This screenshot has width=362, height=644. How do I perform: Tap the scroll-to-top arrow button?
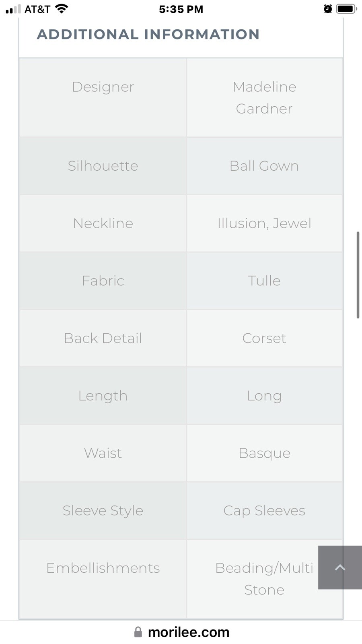[340, 568]
